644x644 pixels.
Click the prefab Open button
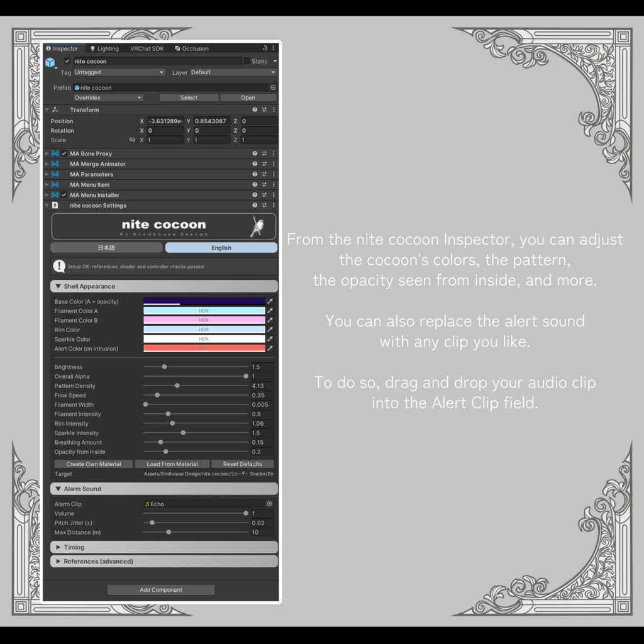pyautogui.click(x=248, y=97)
